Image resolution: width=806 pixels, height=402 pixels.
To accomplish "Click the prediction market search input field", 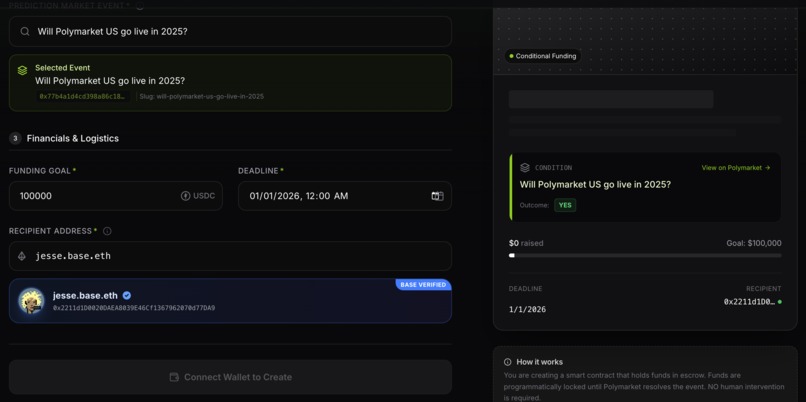I will click(230, 31).
